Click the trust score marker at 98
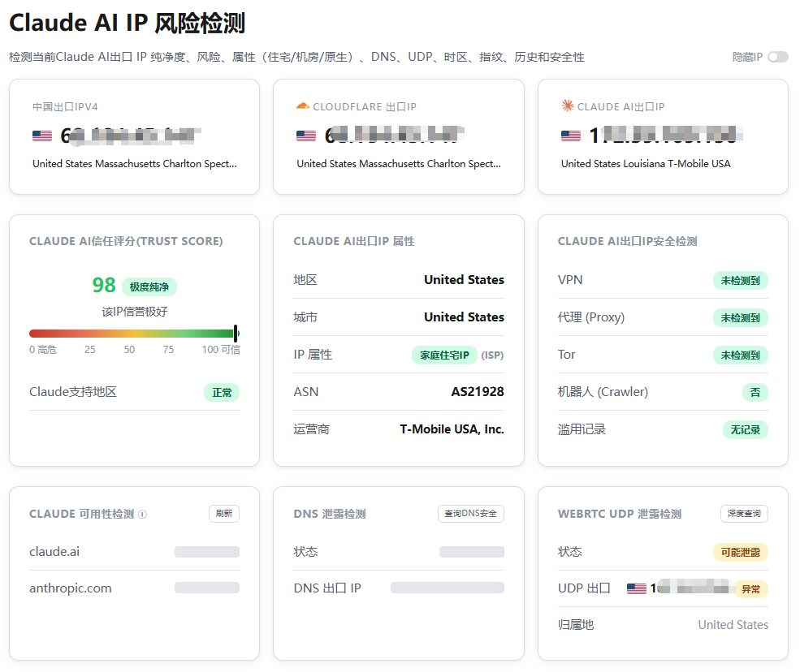800x672 pixels. pos(236,334)
